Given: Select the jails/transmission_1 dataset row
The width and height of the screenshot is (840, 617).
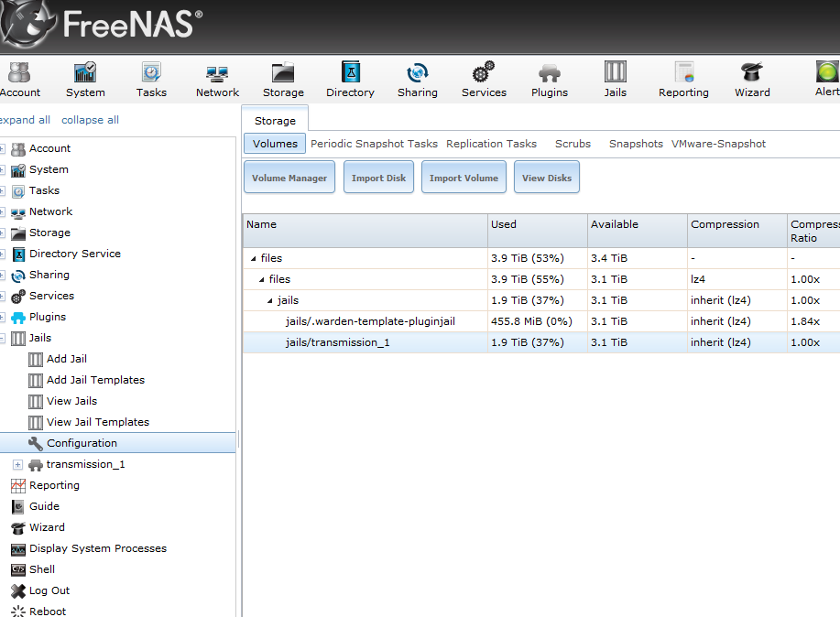Looking at the screenshot, I should (x=541, y=342).
